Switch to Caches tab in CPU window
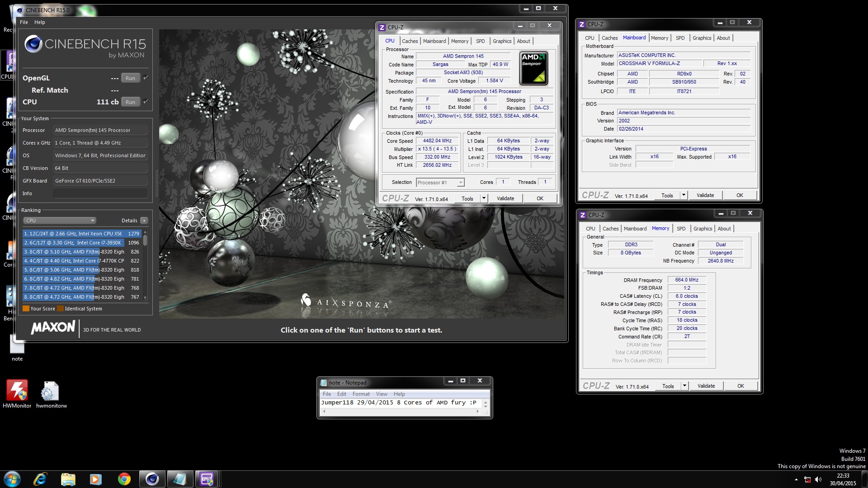The height and width of the screenshot is (488, 868). [x=410, y=41]
